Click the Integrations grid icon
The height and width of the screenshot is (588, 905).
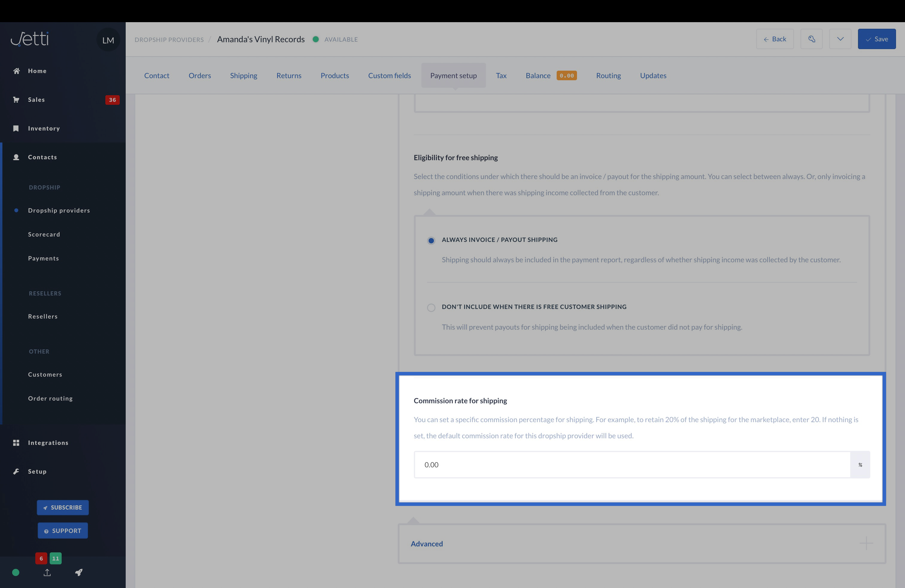tap(16, 443)
